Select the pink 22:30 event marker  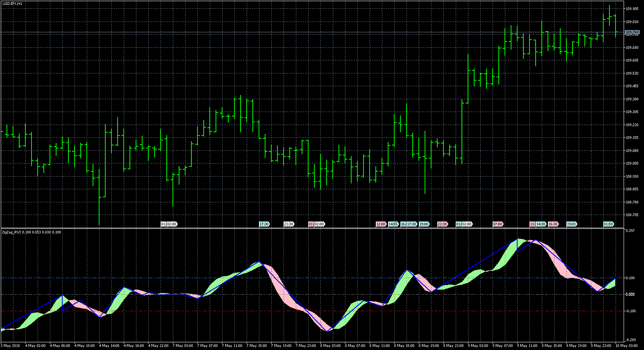442,224
